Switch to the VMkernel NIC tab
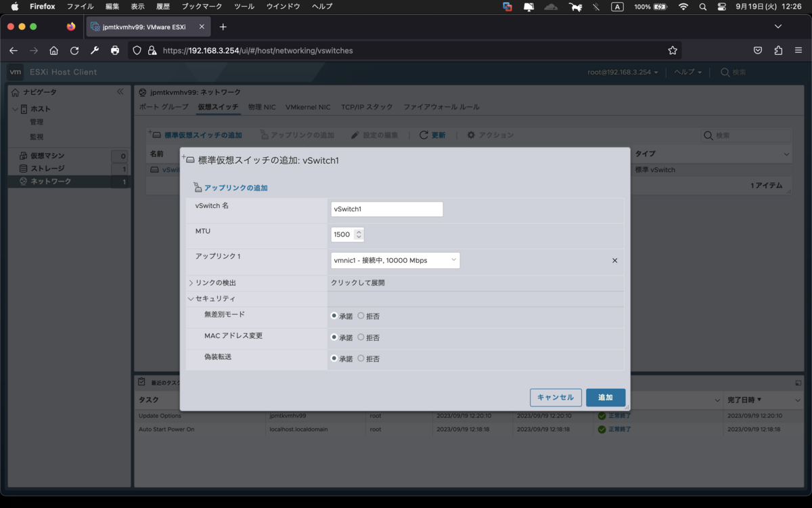Viewport: 812px width, 508px height. tap(308, 107)
